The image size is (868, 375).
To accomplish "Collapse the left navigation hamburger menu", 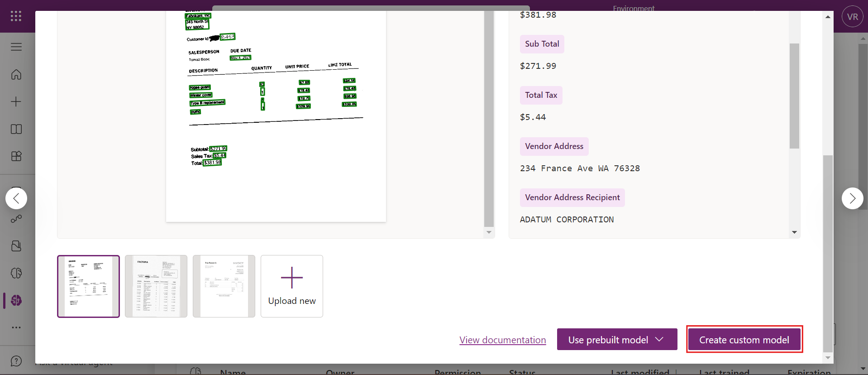I will [16, 47].
